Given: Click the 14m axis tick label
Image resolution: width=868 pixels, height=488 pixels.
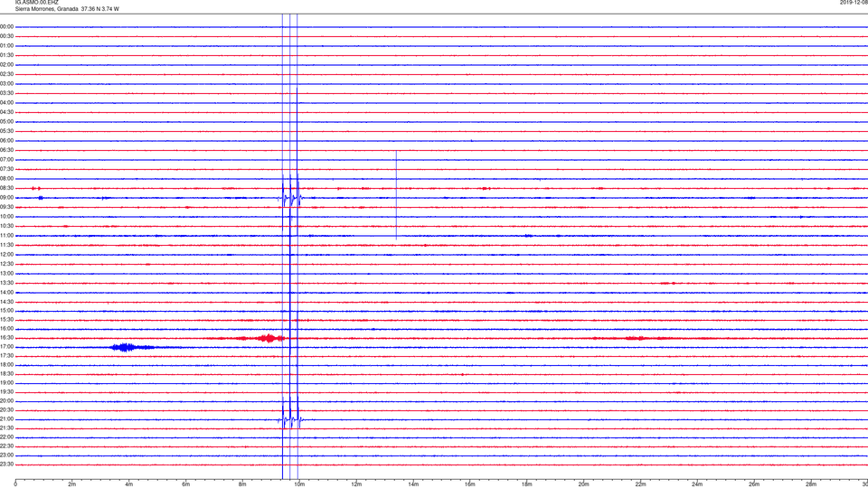Looking at the screenshot, I should (x=413, y=484).
